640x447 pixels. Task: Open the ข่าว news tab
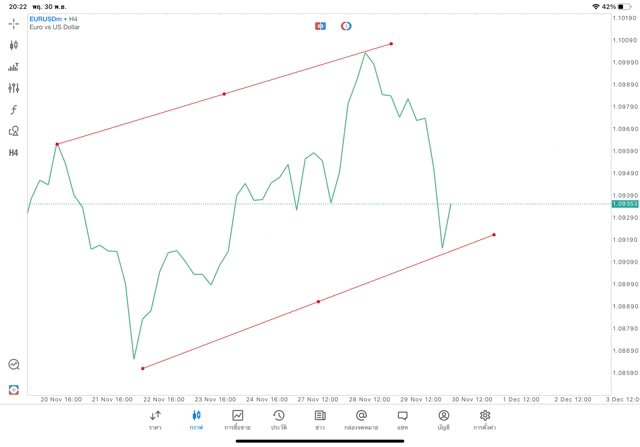point(320,419)
